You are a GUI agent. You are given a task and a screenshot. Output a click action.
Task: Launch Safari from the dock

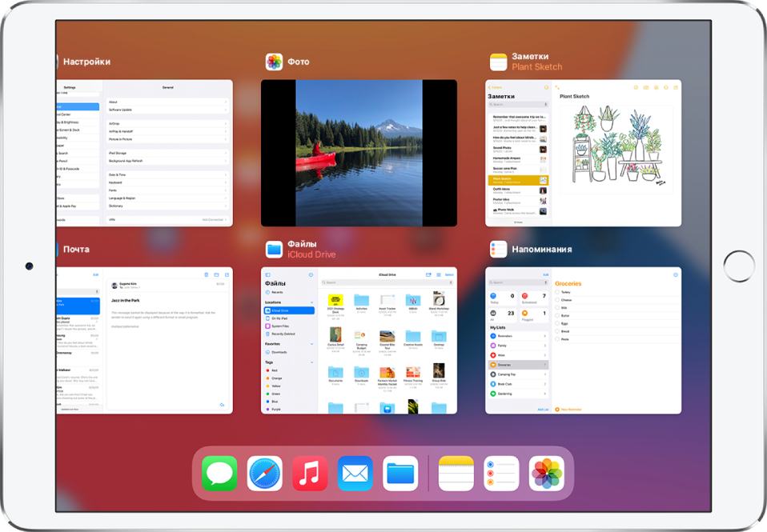pyautogui.click(x=265, y=473)
